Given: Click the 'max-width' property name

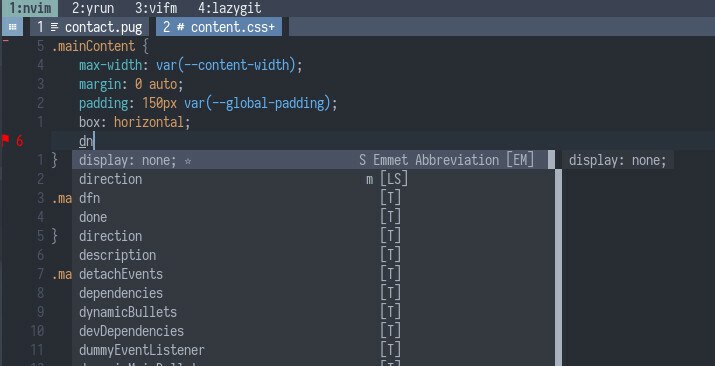Looking at the screenshot, I should coord(110,65).
